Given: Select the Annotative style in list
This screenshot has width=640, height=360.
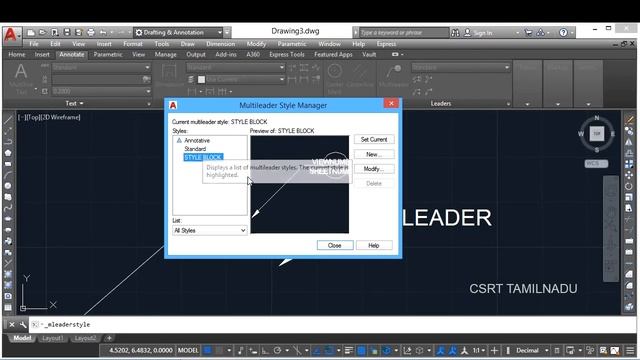Looking at the screenshot, I should 197,140.
